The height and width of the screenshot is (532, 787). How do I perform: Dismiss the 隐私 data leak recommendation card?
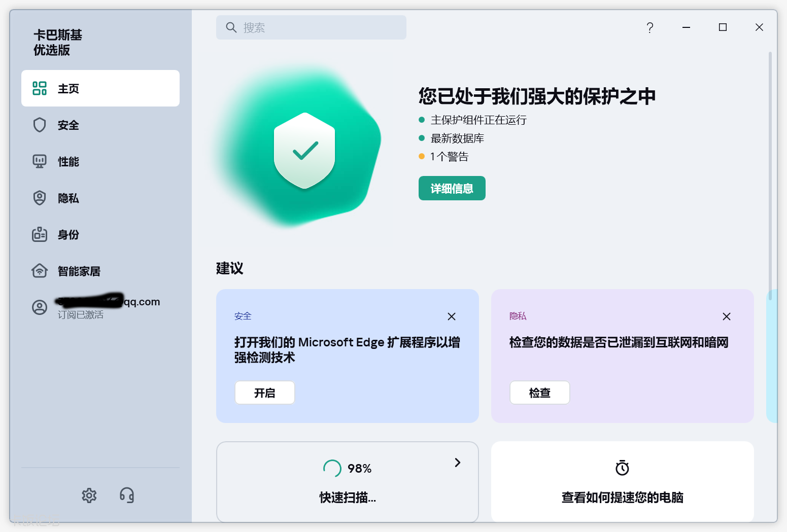click(727, 316)
